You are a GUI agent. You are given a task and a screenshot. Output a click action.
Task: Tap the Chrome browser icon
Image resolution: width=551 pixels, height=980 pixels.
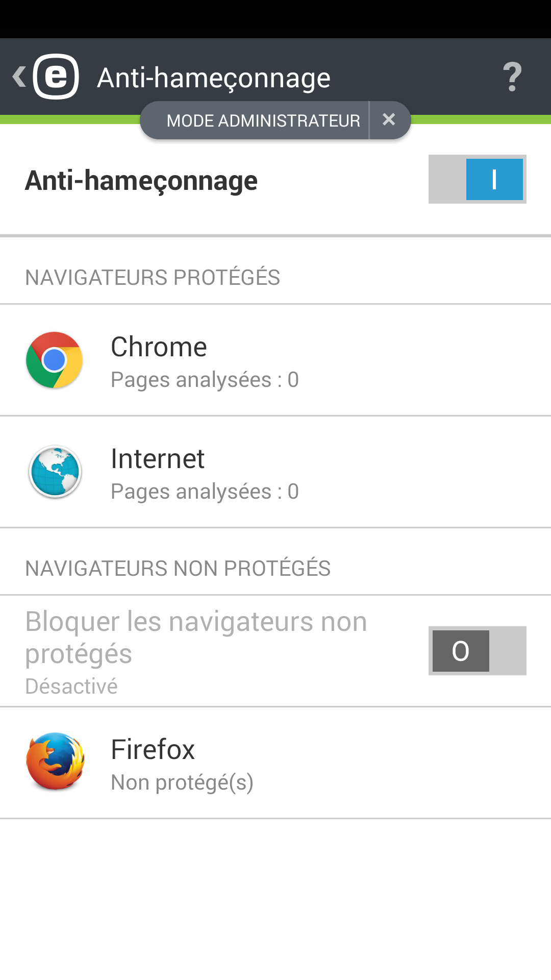click(55, 360)
